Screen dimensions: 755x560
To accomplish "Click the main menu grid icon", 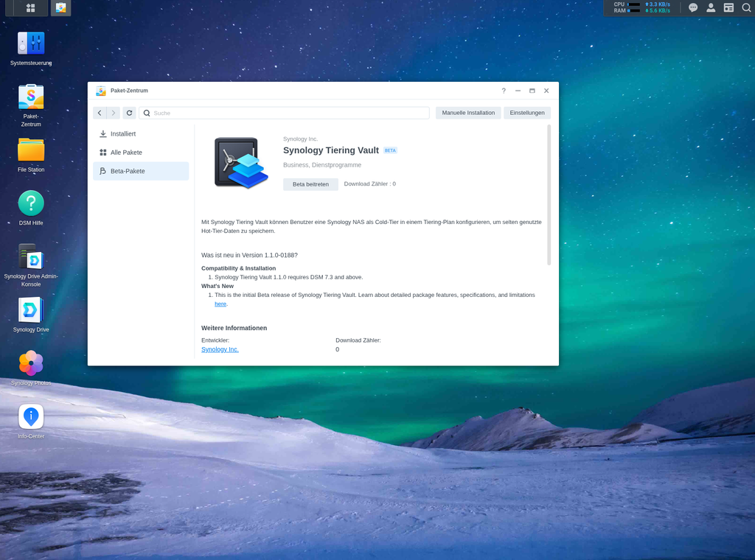I will click(30, 8).
